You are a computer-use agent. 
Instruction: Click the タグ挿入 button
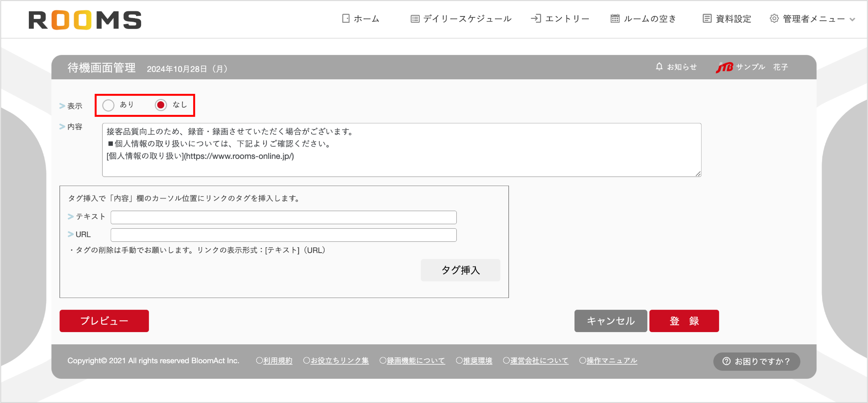click(x=461, y=270)
